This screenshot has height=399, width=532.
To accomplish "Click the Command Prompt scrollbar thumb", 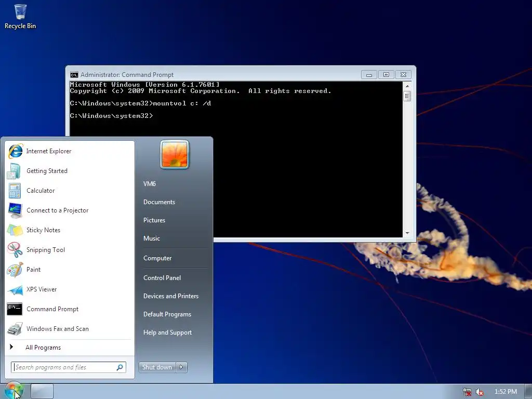I will [407, 96].
